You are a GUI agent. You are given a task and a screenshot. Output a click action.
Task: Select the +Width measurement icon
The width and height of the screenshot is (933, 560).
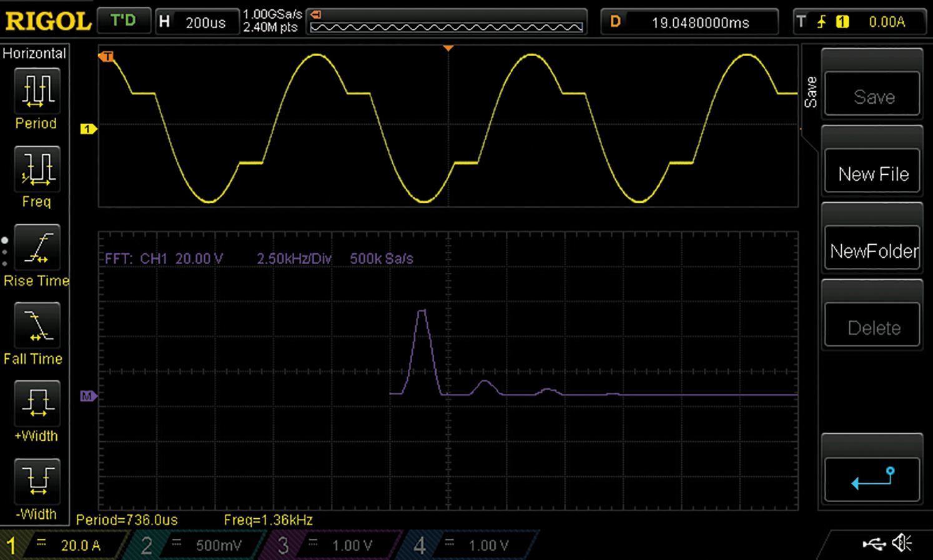click(x=37, y=403)
